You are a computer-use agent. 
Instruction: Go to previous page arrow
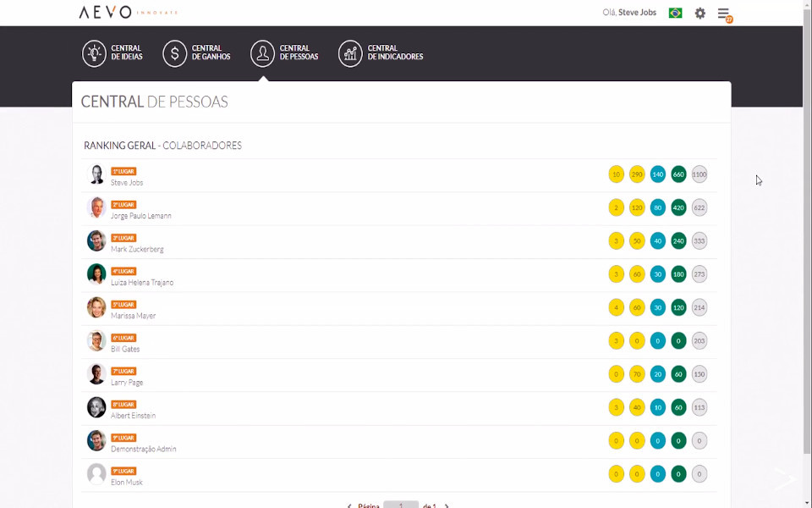tap(349, 505)
